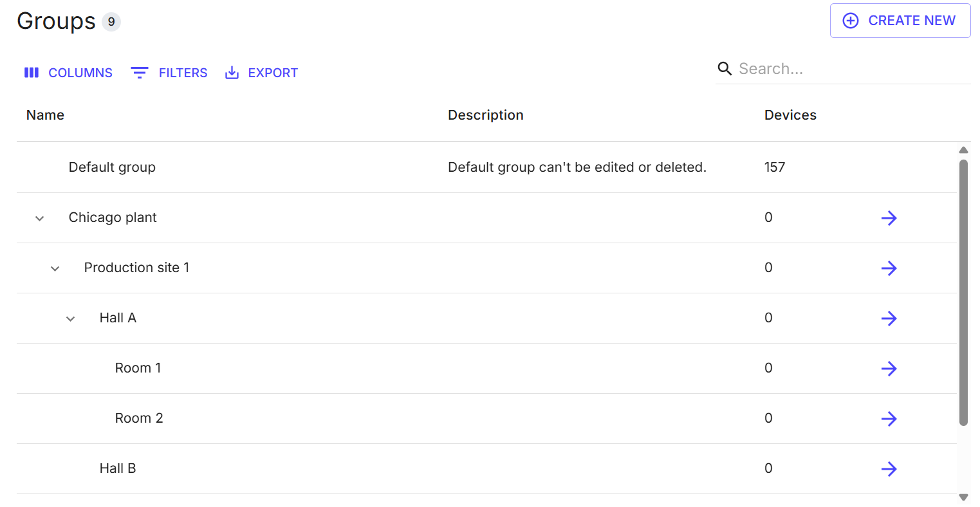Open the Columns chooser
Image resolution: width=980 pixels, height=507 pixels.
[68, 73]
